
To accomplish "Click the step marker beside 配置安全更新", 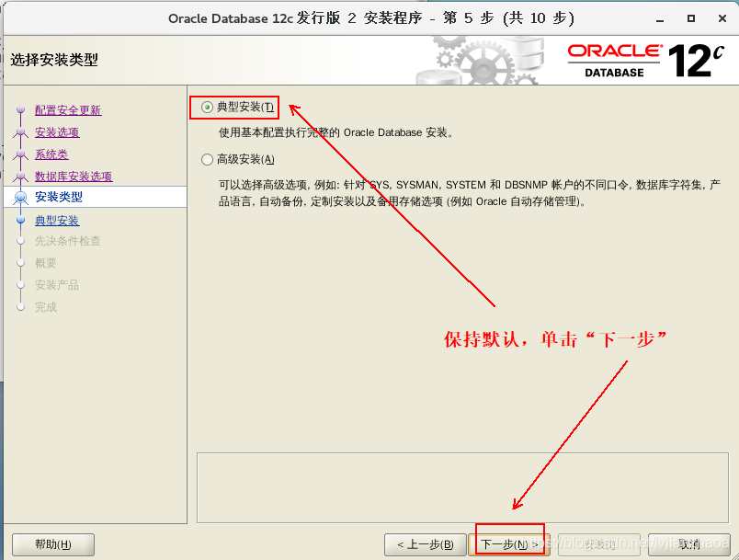I will tap(20, 109).
